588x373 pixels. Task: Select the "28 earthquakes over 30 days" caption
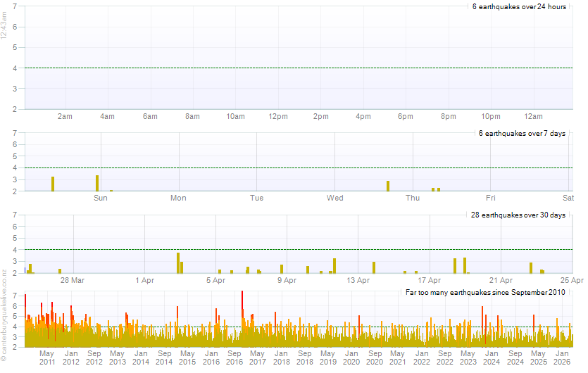coord(518,215)
